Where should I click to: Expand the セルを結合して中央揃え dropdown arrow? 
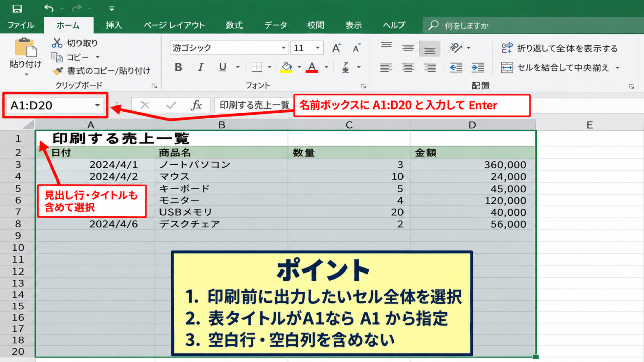pyautogui.click(x=617, y=68)
